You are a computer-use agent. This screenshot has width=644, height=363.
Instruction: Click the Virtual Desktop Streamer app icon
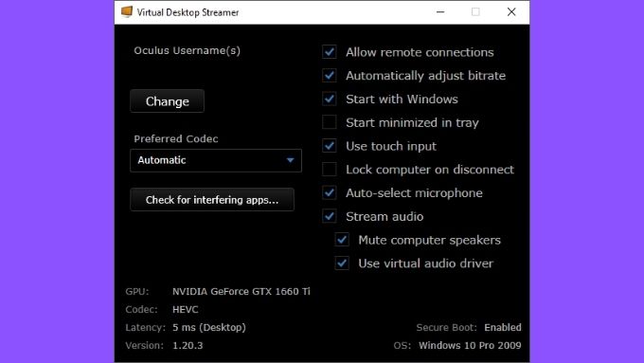click(127, 12)
